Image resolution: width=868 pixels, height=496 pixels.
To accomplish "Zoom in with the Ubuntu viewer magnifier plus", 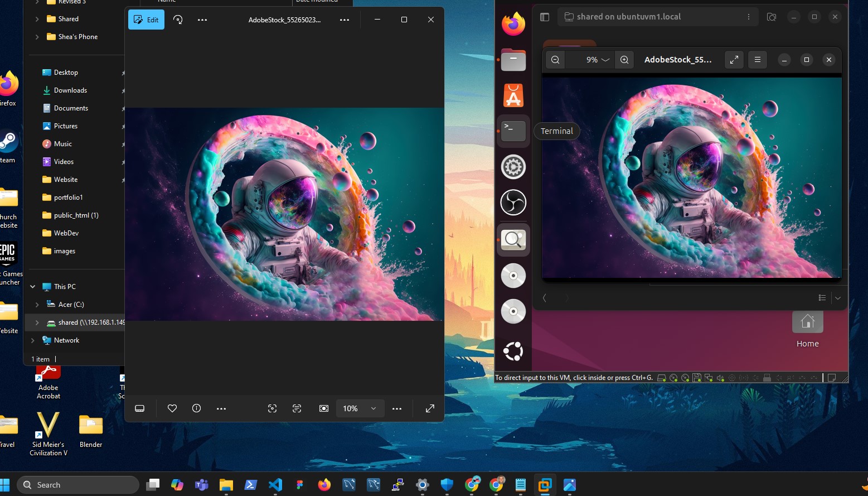I will coord(624,60).
